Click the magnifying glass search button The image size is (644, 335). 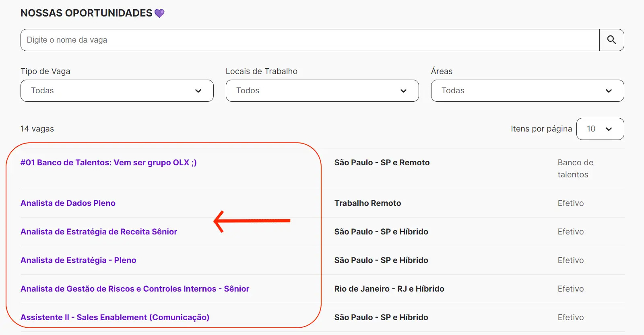pyautogui.click(x=611, y=40)
